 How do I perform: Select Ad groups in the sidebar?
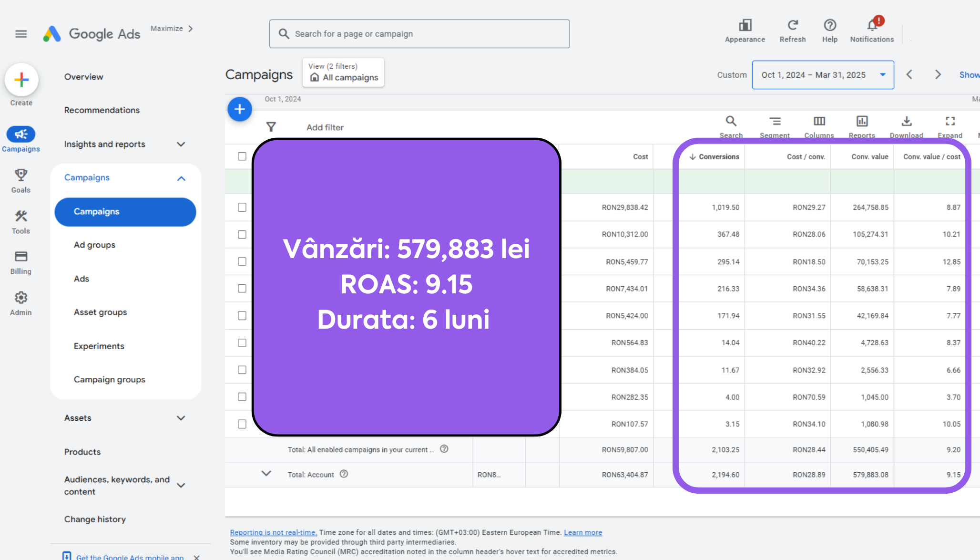point(94,245)
